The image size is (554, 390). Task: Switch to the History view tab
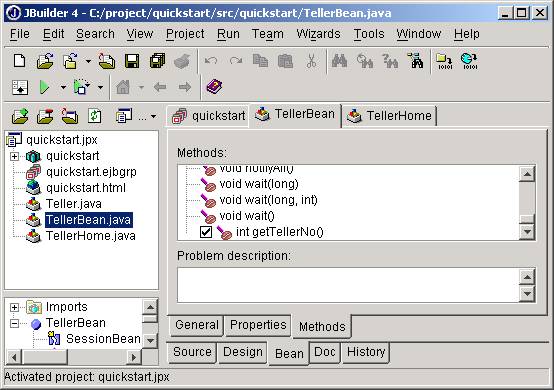tap(366, 352)
